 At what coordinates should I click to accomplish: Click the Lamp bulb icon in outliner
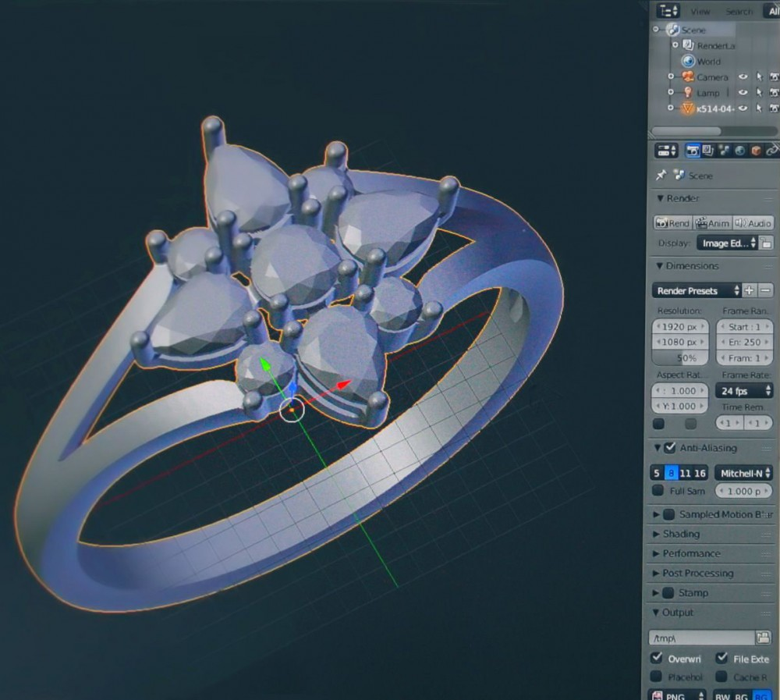(688, 92)
